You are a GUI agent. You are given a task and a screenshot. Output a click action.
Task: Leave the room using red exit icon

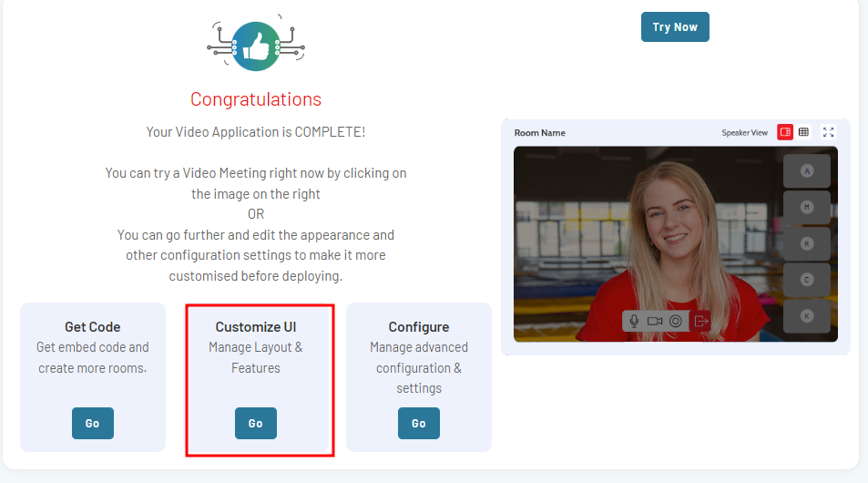point(700,322)
